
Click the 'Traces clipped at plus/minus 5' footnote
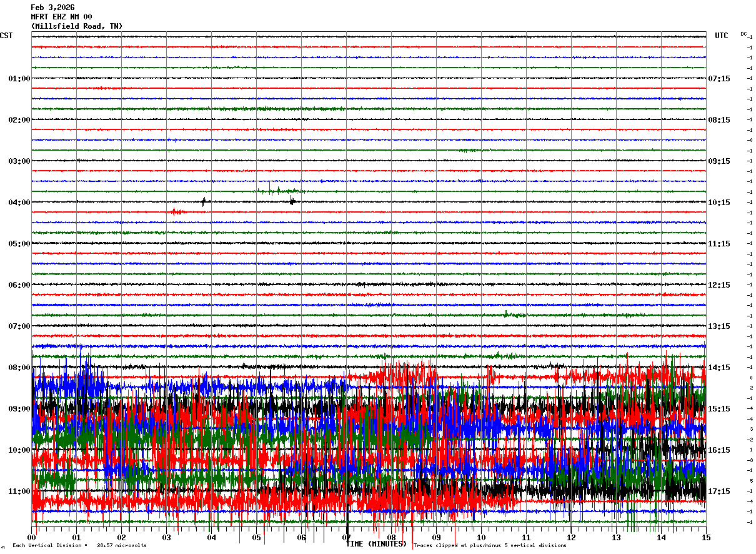(490, 546)
